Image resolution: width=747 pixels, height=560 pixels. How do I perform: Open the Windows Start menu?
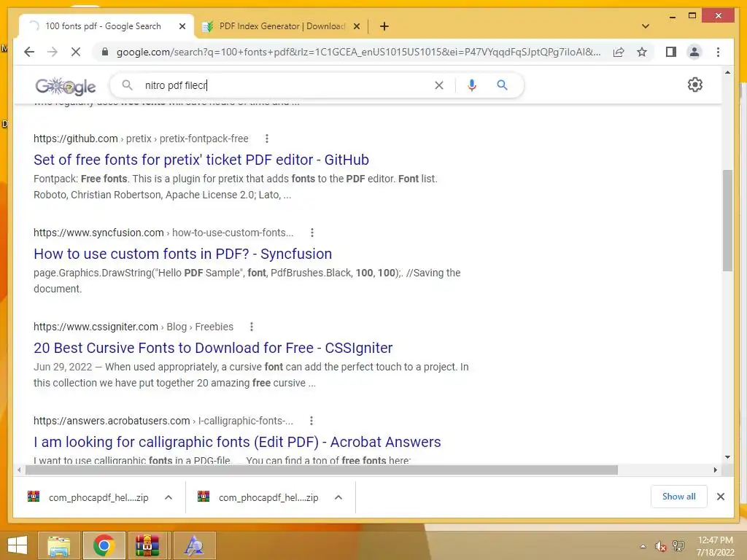(18, 545)
